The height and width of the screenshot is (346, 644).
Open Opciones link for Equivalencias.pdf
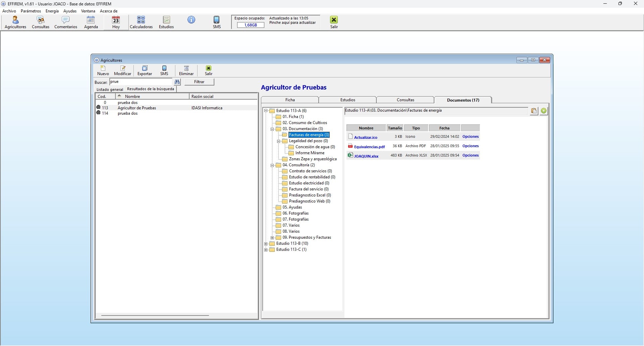coord(470,146)
